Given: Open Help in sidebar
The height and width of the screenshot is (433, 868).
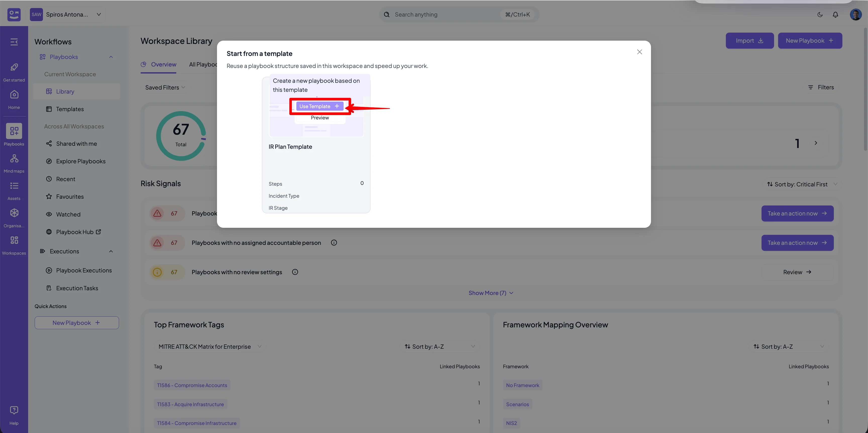Looking at the screenshot, I should click(14, 415).
